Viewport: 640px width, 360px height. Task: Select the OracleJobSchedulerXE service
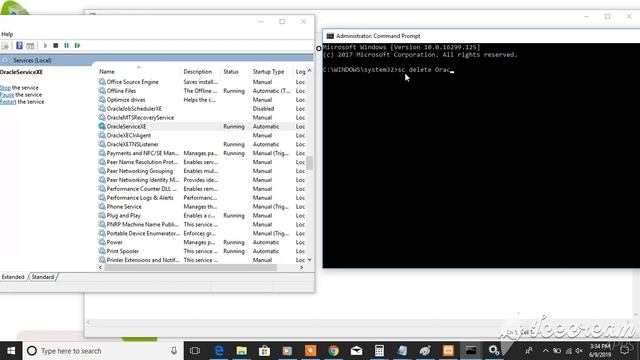click(134, 109)
